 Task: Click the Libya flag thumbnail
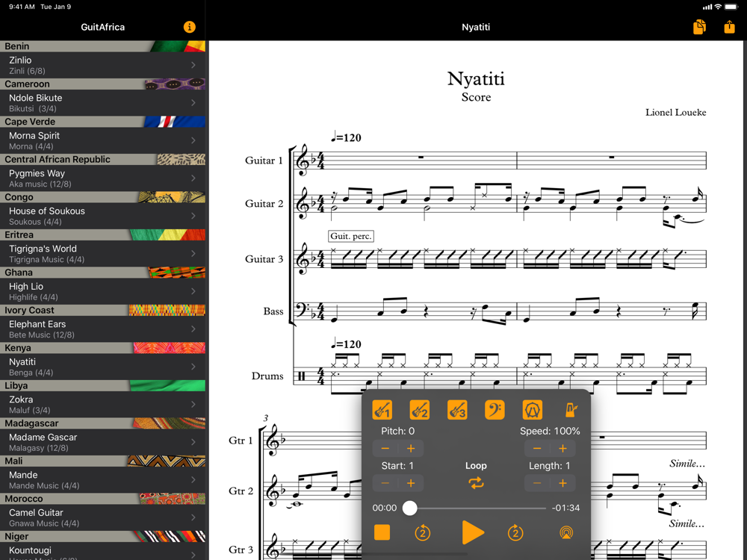pyautogui.click(x=167, y=385)
